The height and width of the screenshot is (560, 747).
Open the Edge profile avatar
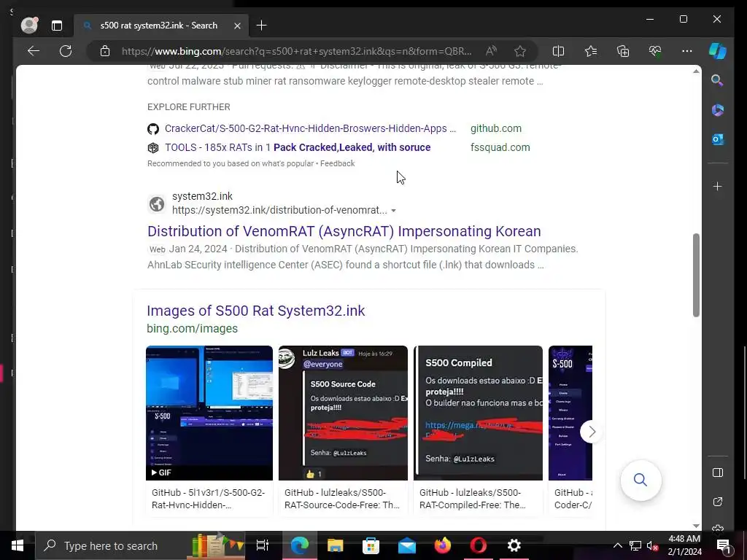coord(29,26)
